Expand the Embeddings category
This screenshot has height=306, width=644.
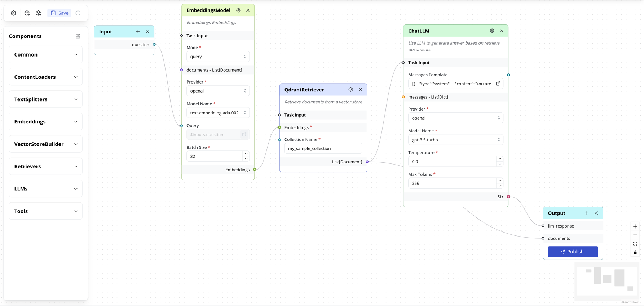[x=45, y=122]
